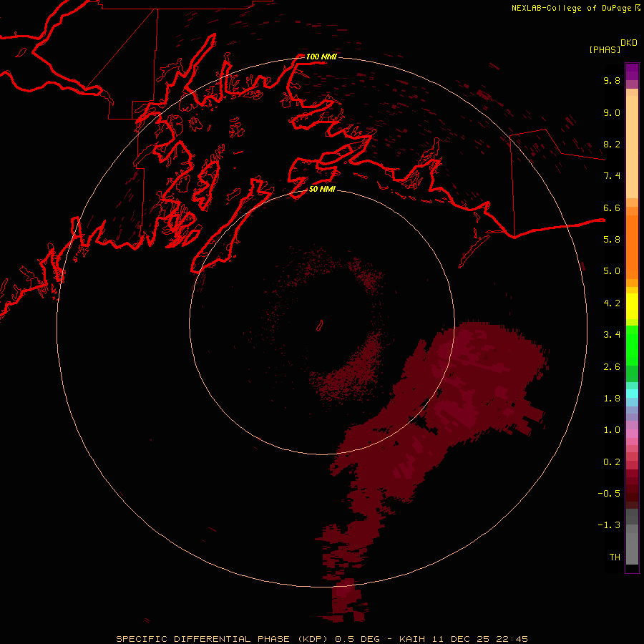Screen dimensions: 644x644
Task: Pick the yellow swatch on the color bar
Action: 632,306
